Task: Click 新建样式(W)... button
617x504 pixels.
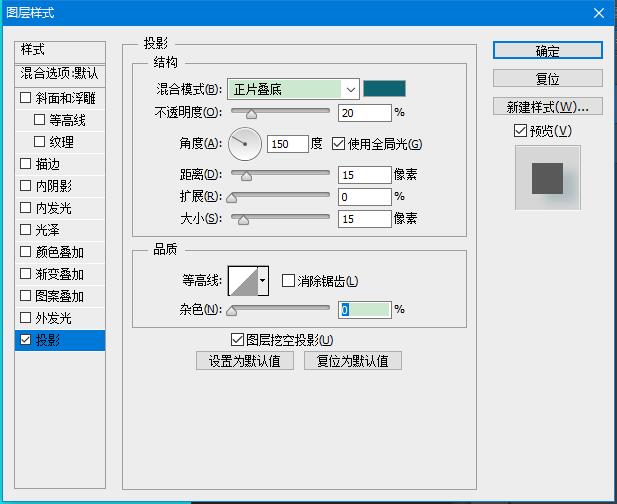Action: pos(548,107)
